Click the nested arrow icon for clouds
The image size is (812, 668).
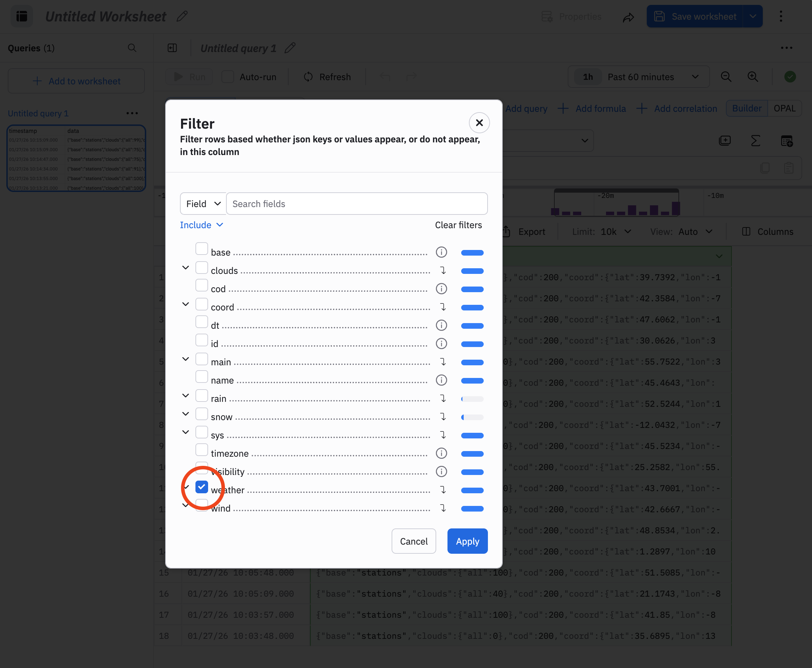[x=443, y=270]
